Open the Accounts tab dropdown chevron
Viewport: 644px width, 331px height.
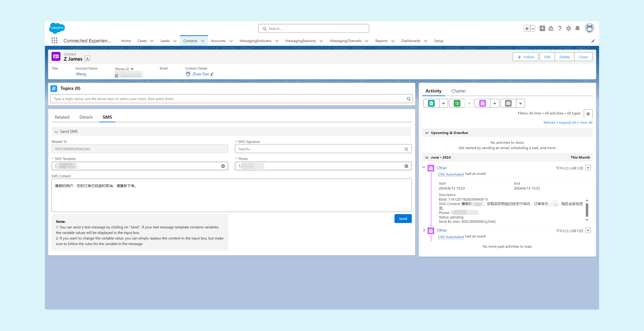pos(231,41)
